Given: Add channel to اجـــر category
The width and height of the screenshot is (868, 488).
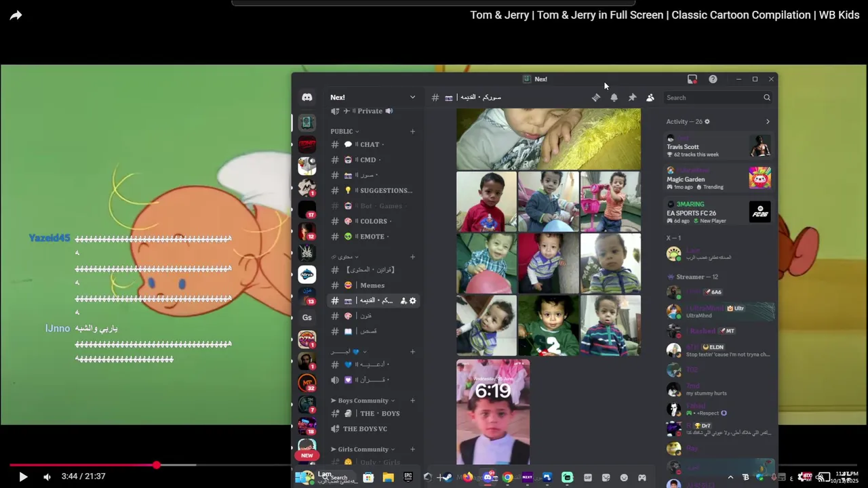Looking at the screenshot, I should (412, 352).
